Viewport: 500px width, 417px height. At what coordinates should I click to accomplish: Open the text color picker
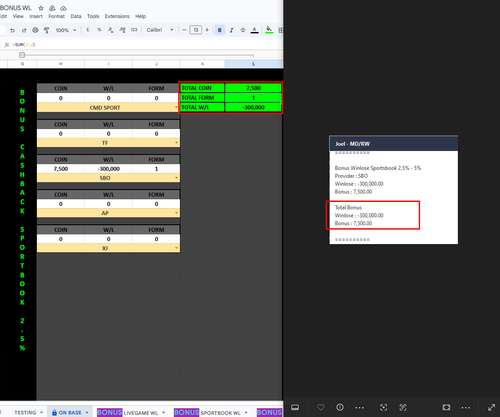click(x=254, y=30)
